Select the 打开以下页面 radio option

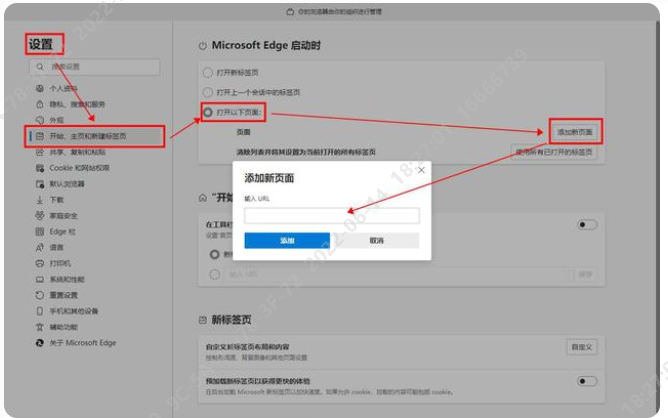pos(207,112)
